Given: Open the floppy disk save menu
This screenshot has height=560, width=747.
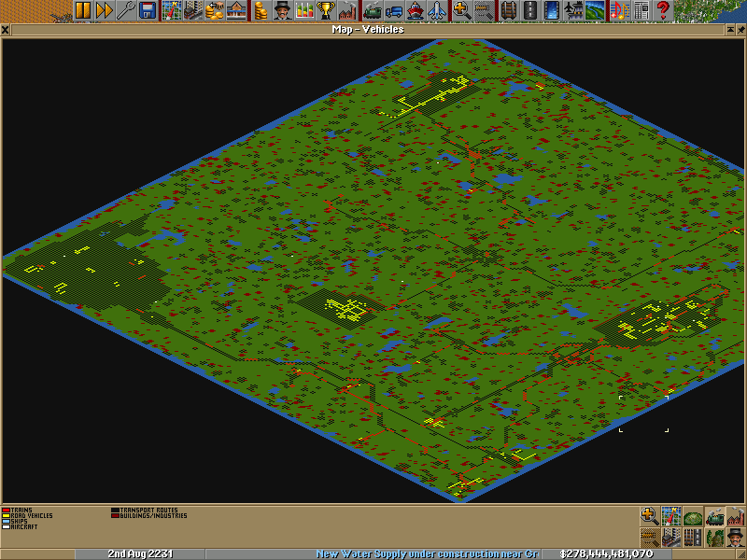Looking at the screenshot, I should pos(148,10).
